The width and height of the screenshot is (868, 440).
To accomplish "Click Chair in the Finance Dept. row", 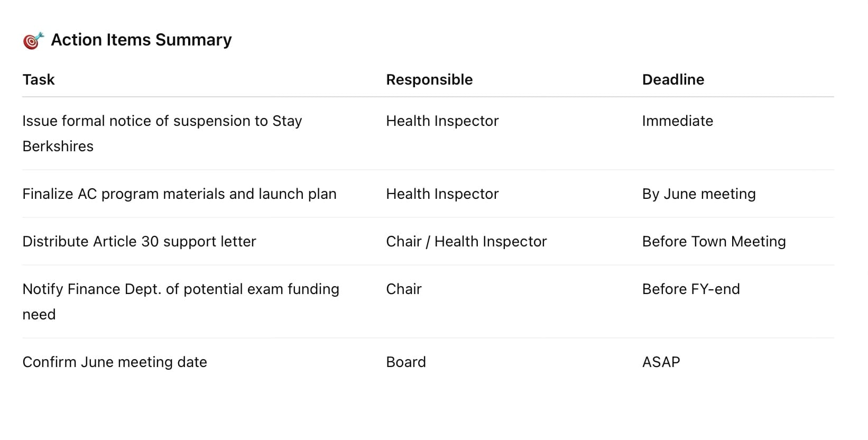I will [404, 289].
